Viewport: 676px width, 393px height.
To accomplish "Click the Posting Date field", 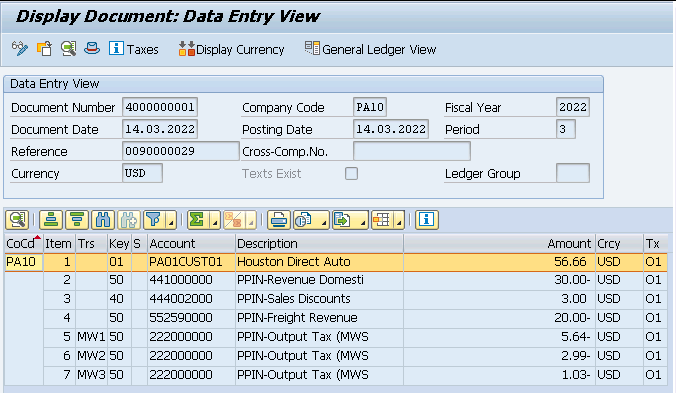I will 391,129.
